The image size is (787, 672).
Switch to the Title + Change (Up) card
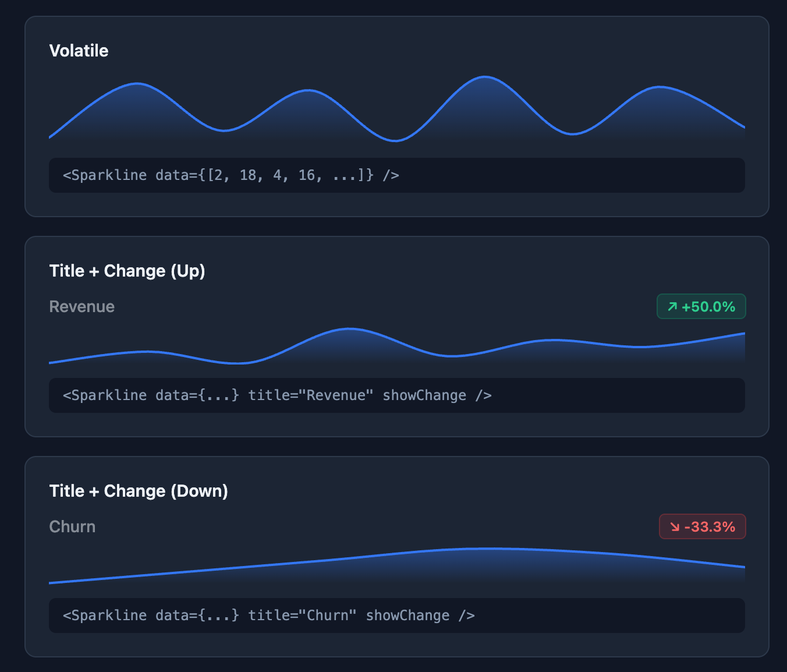point(127,270)
